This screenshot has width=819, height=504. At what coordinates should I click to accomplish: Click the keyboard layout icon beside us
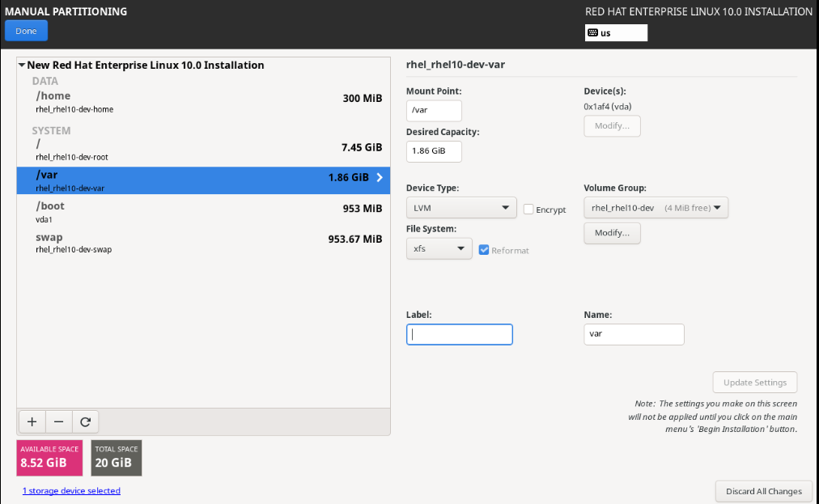pyautogui.click(x=593, y=33)
